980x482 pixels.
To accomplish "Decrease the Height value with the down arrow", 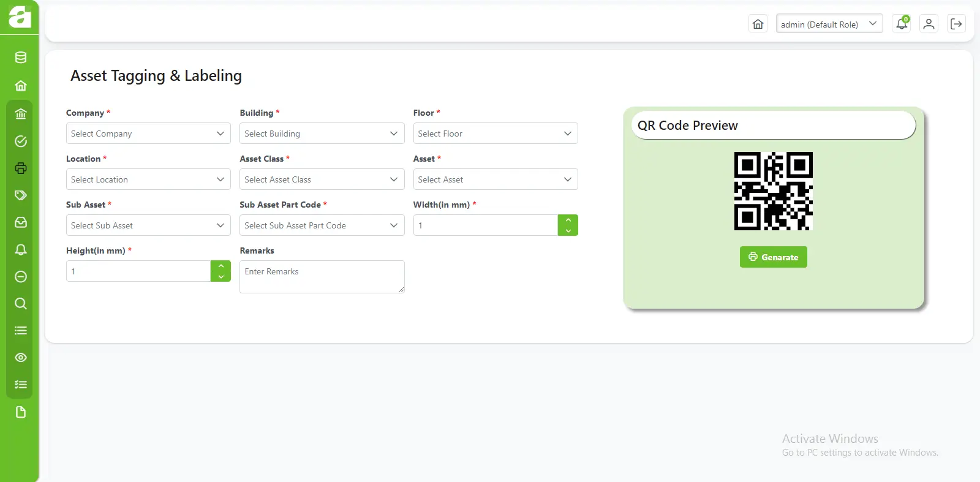I will coord(221,277).
